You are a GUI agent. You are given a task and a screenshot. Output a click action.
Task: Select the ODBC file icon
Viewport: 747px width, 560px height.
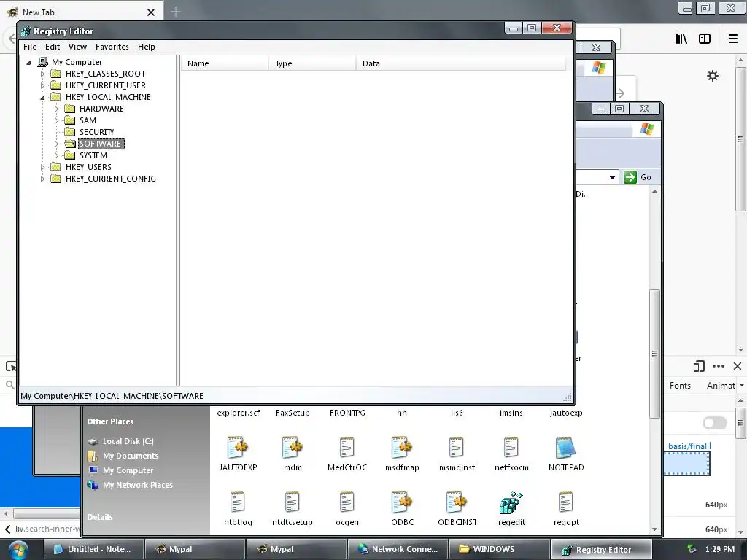click(x=402, y=503)
